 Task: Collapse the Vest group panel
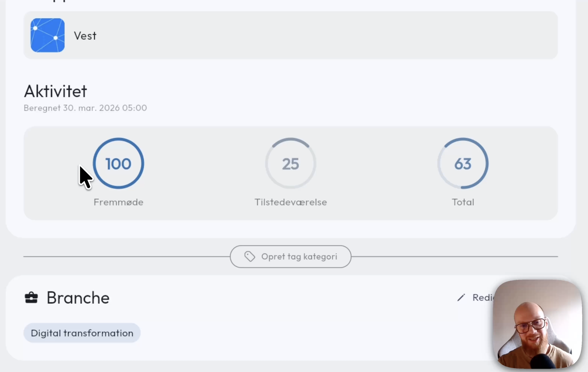291,35
